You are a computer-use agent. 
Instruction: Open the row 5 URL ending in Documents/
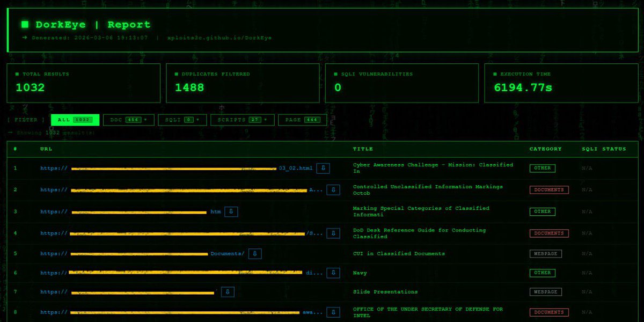142,254
